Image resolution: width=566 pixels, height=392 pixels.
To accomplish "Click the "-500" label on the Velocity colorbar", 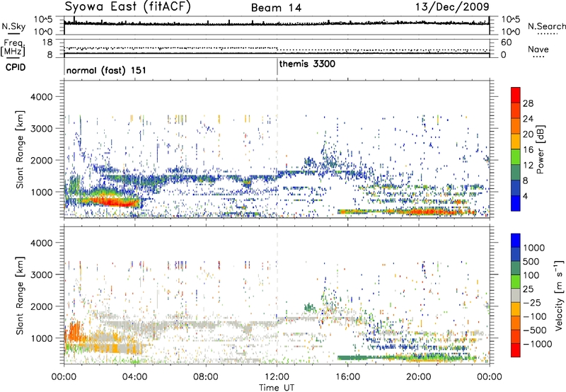I will point(534,330).
